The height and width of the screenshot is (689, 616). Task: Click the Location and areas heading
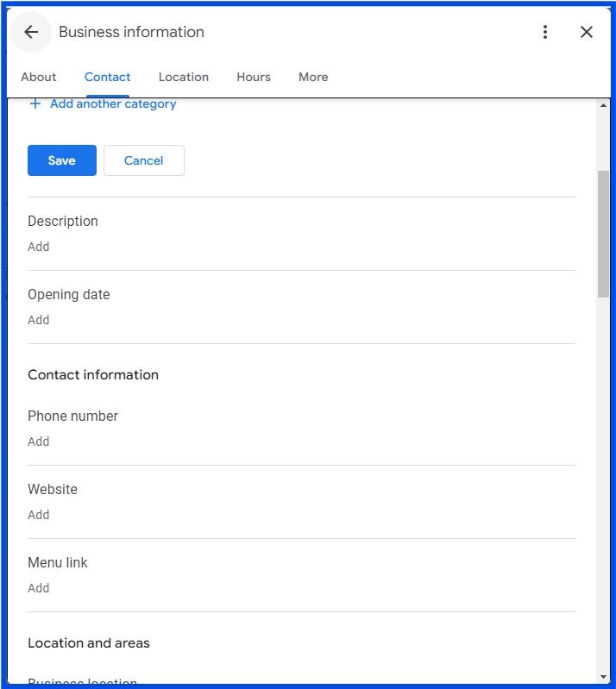click(x=89, y=643)
